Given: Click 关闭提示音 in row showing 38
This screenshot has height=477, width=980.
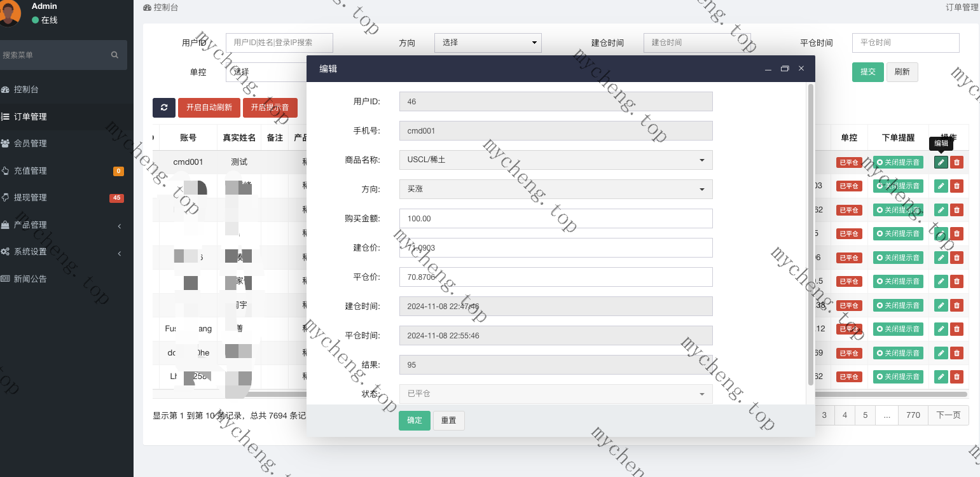Looking at the screenshot, I should tap(898, 305).
